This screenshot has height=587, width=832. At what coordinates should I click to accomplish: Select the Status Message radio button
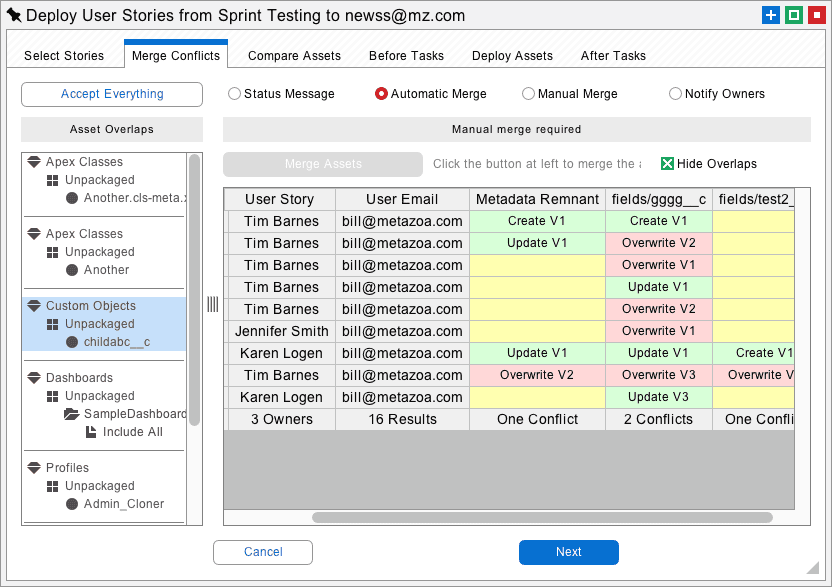tap(234, 94)
